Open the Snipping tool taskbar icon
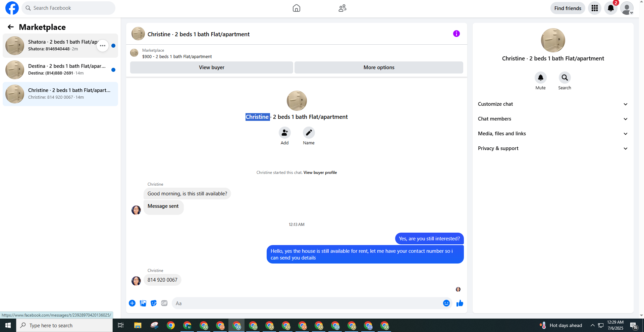 pyautogui.click(x=154, y=325)
